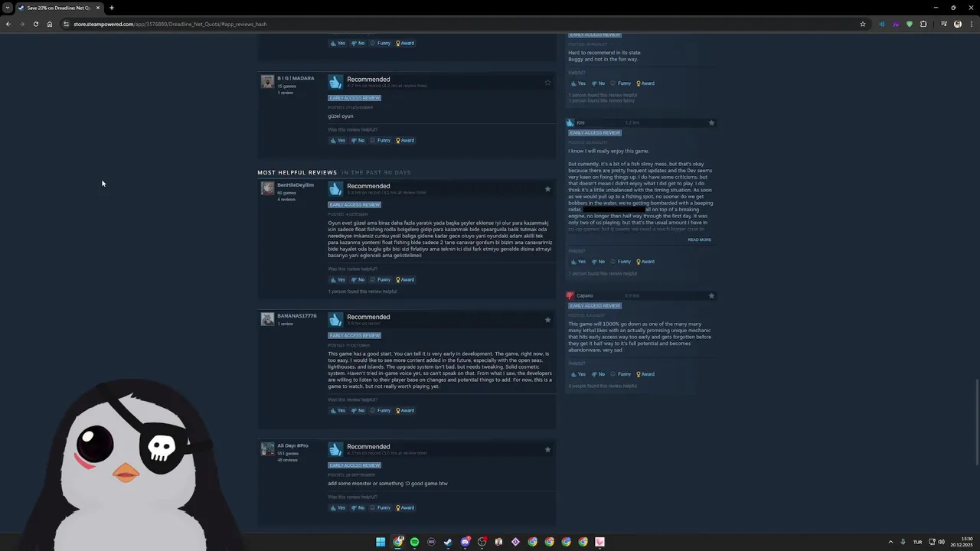Open BenHileDeyilim's profile avatar
The height and width of the screenshot is (551, 980).
(x=267, y=188)
